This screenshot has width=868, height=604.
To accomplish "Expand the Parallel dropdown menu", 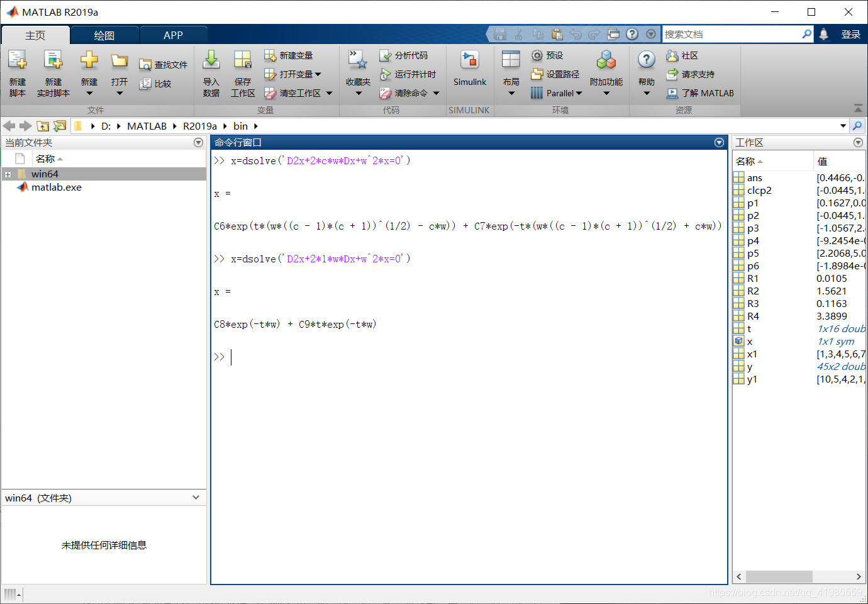I will coord(579,93).
